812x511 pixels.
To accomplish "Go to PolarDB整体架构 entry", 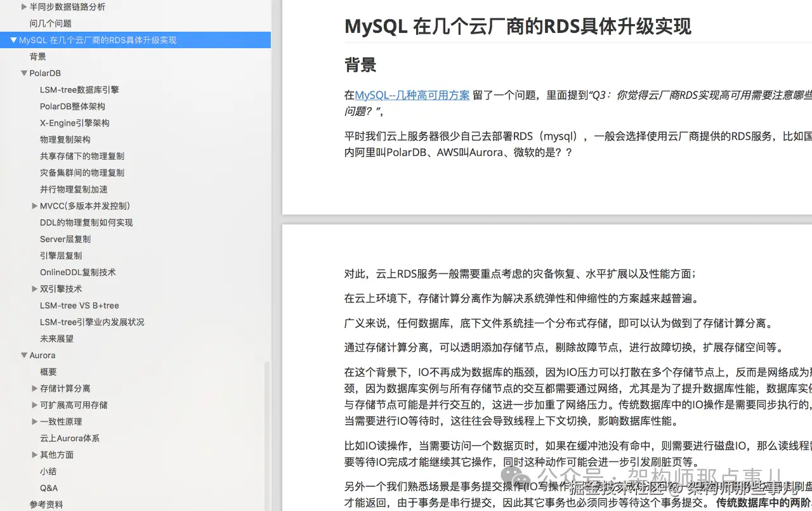I will pyautogui.click(x=72, y=106).
